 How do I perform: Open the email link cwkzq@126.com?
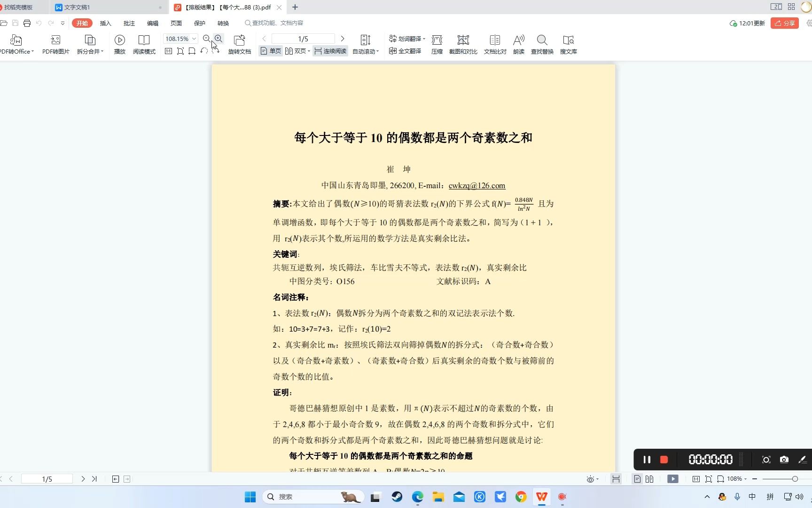(477, 186)
